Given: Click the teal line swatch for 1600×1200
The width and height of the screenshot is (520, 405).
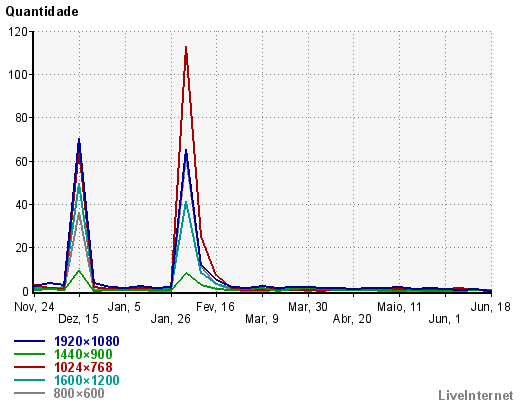Looking at the screenshot, I should pyautogui.click(x=29, y=380).
